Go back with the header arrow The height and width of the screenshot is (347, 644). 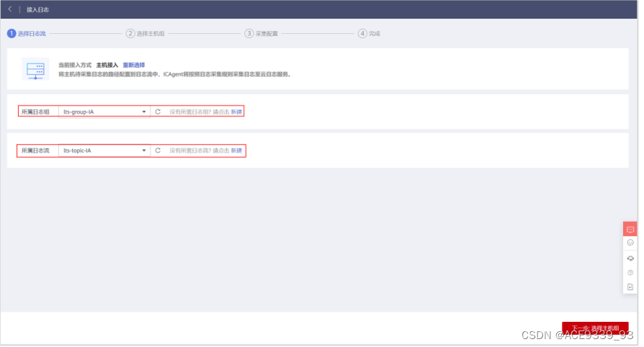point(10,9)
